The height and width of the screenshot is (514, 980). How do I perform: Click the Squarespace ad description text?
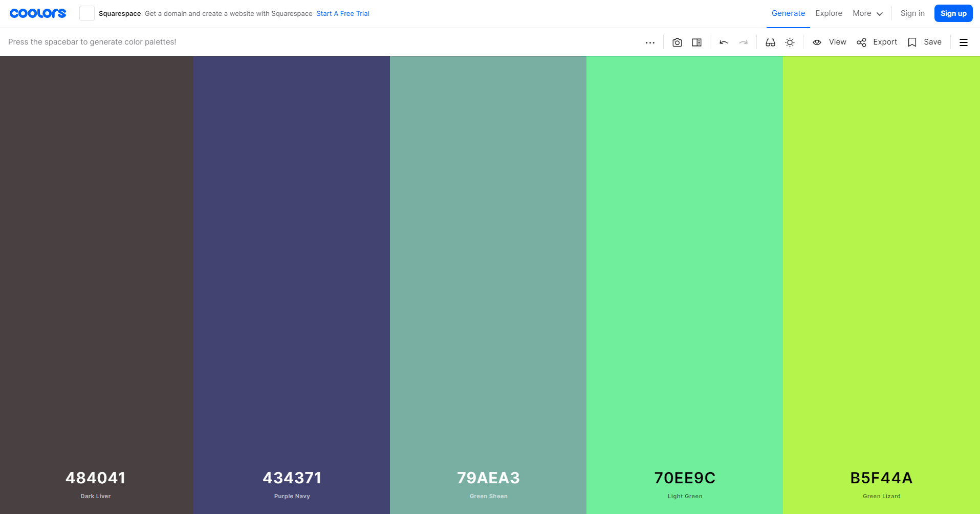coord(229,14)
